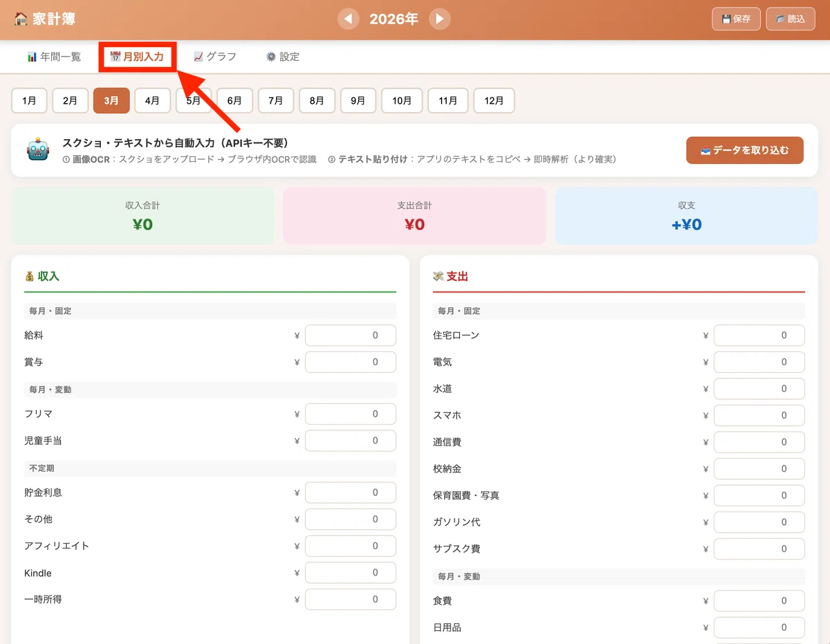This screenshot has height=644, width=830.
Task: Click the 保存 save button
Action: click(x=736, y=19)
